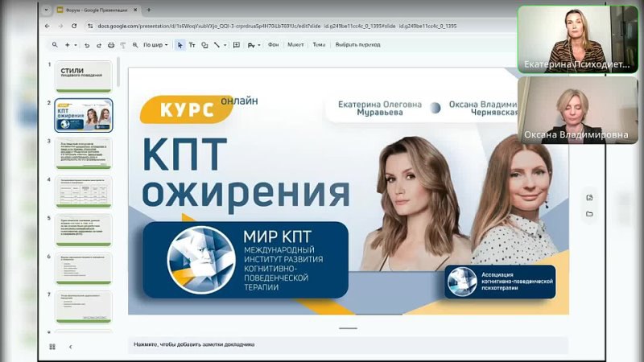Open new slide layout dropdown arrow

click(x=76, y=45)
